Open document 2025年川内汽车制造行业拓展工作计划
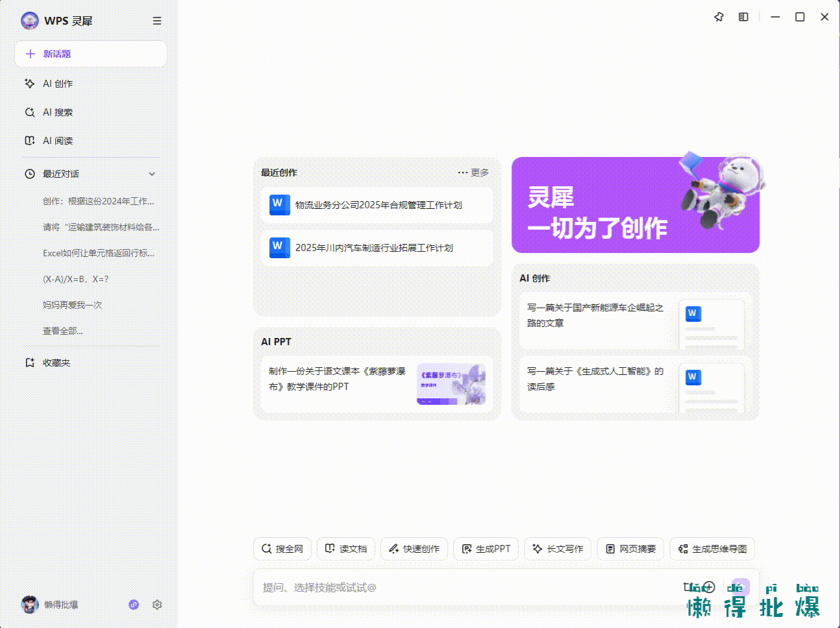 pyautogui.click(x=377, y=248)
